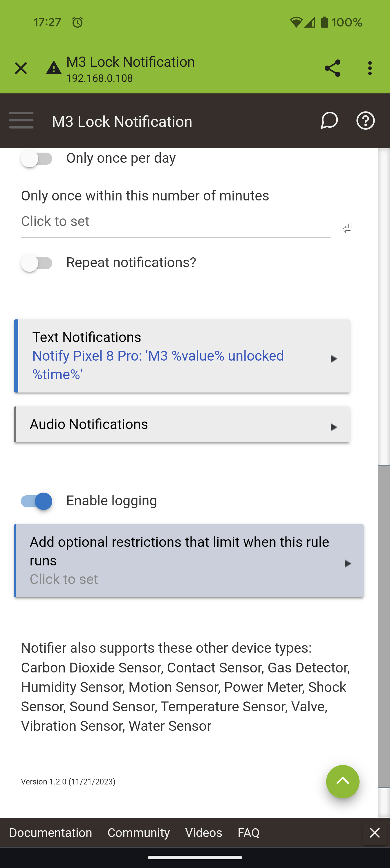Tap the site warning triangle icon
Viewport: 390px width, 868px height.
54,68
